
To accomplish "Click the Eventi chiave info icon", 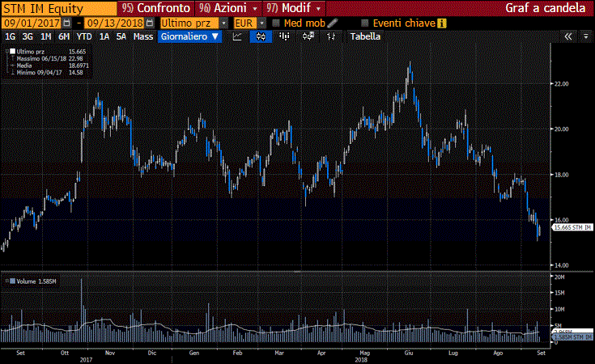I will [x=441, y=23].
